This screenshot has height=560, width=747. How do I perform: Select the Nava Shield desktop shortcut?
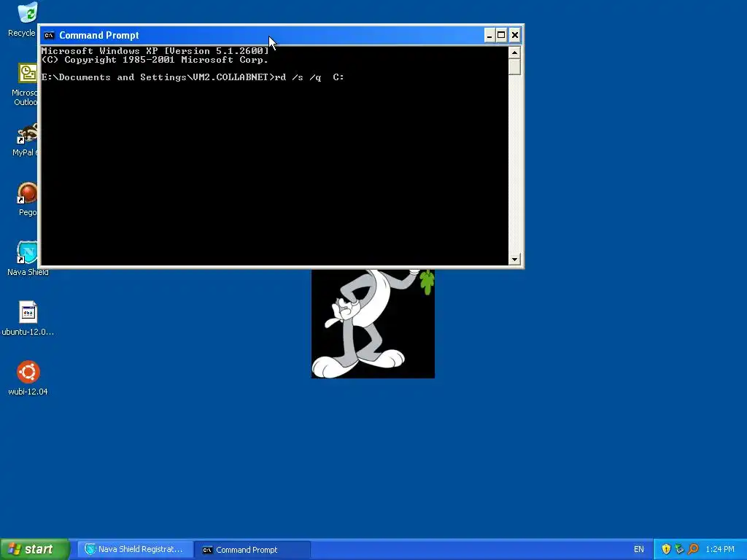[x=28, y=252]
